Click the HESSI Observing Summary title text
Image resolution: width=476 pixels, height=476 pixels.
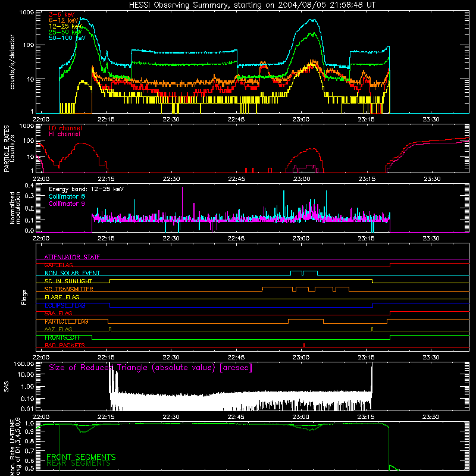(x=252, y=5)
